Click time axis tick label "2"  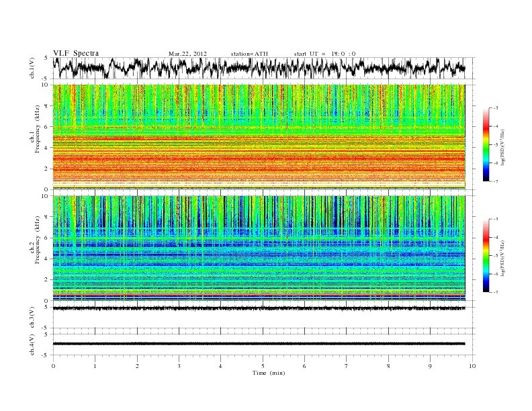137,366
